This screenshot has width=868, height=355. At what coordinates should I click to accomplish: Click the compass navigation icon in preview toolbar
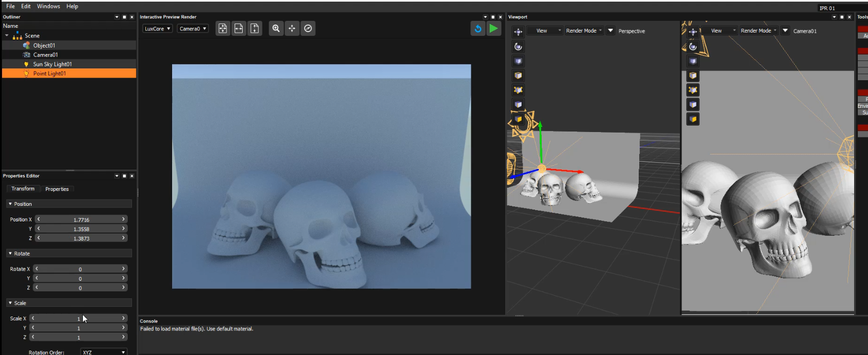[x=308, y=29]
